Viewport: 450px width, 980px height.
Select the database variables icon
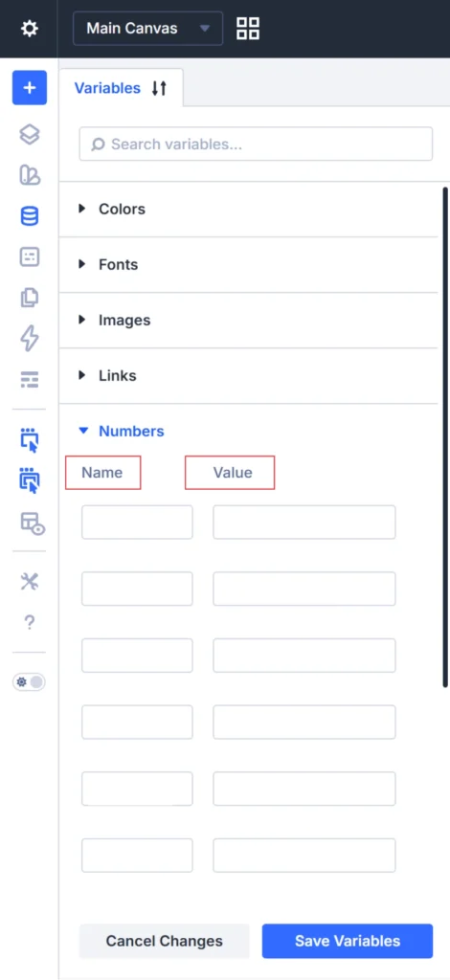click(30, 216)
